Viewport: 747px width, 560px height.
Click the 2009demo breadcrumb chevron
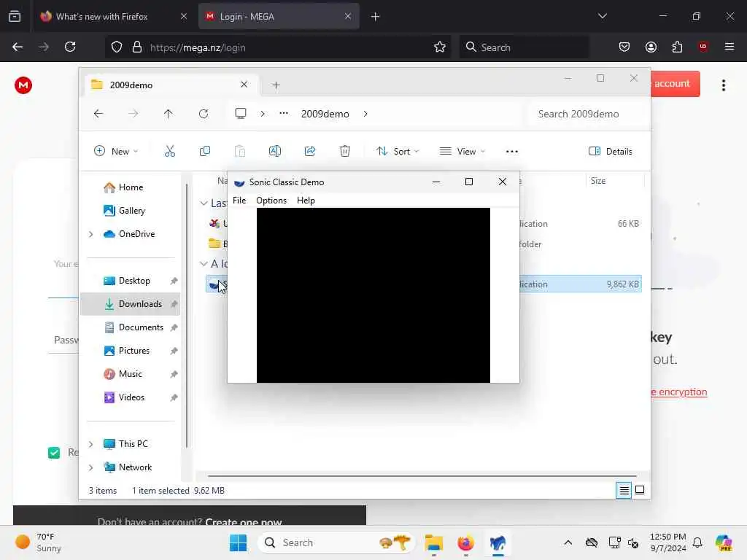point(365,114)
